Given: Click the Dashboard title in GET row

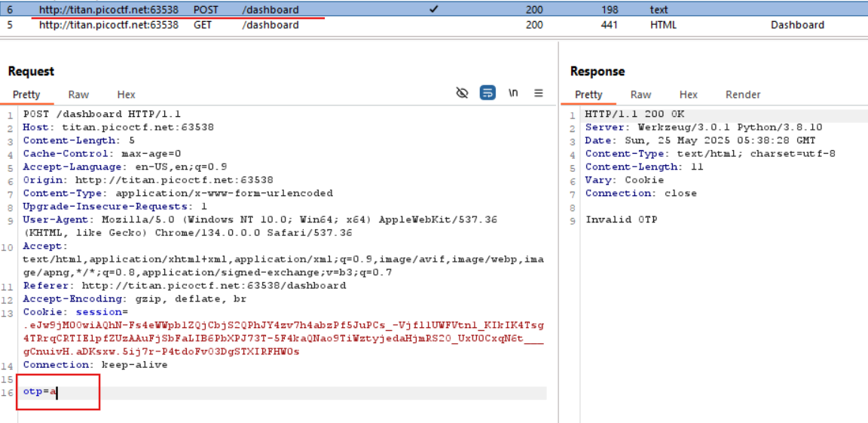Looking at the screenshot, I should point(797,25).
